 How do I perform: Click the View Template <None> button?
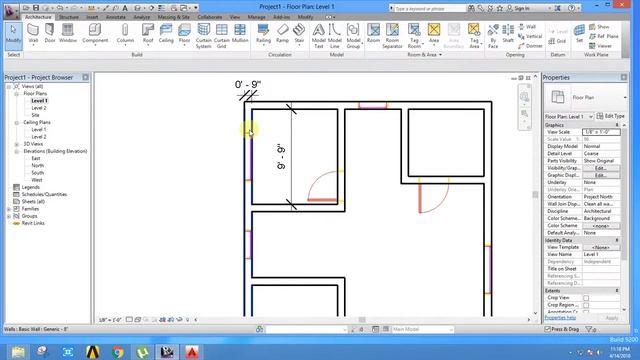(601, 247)
